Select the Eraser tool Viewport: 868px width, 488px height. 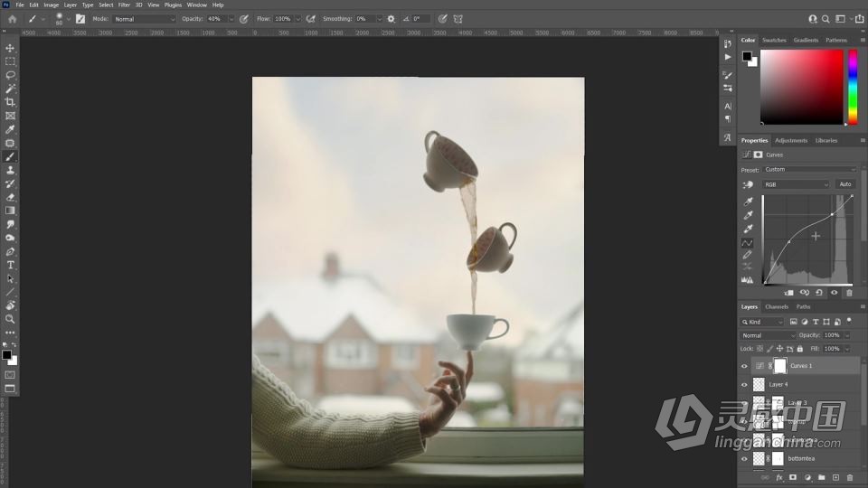(x=10, y=197)
